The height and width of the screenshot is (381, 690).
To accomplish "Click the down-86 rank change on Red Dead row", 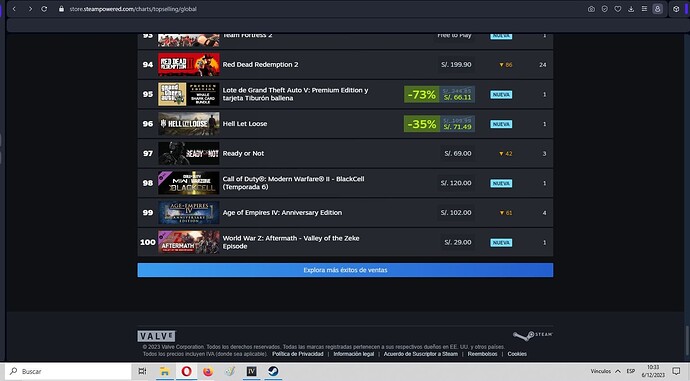I will pos(506,65).
